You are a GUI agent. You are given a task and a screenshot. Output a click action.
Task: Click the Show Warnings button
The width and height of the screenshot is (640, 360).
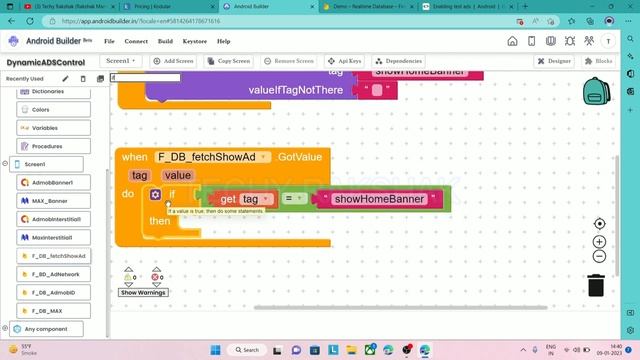143,292
